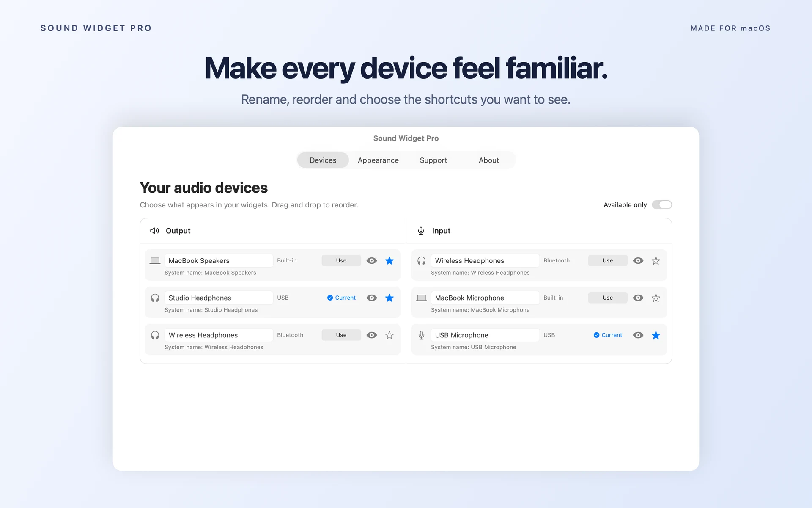This screenshot has height=508, width=812.
Task: Favorite MacBook Microphone with the star
Action: 656,298
